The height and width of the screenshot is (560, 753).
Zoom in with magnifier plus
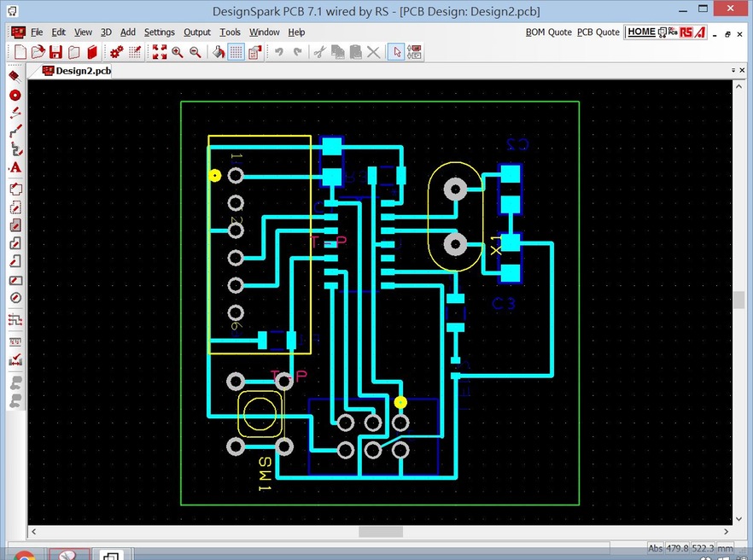click(178, 51)
